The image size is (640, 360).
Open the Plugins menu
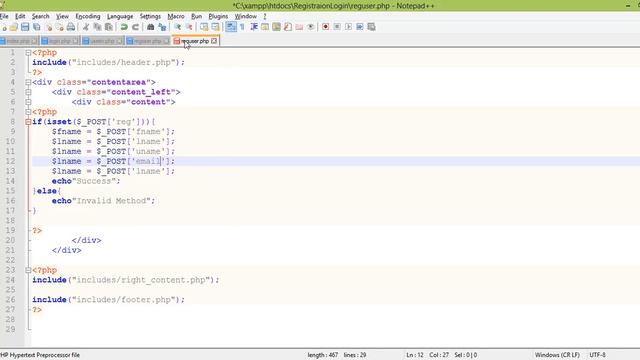[x=218, y=16]
